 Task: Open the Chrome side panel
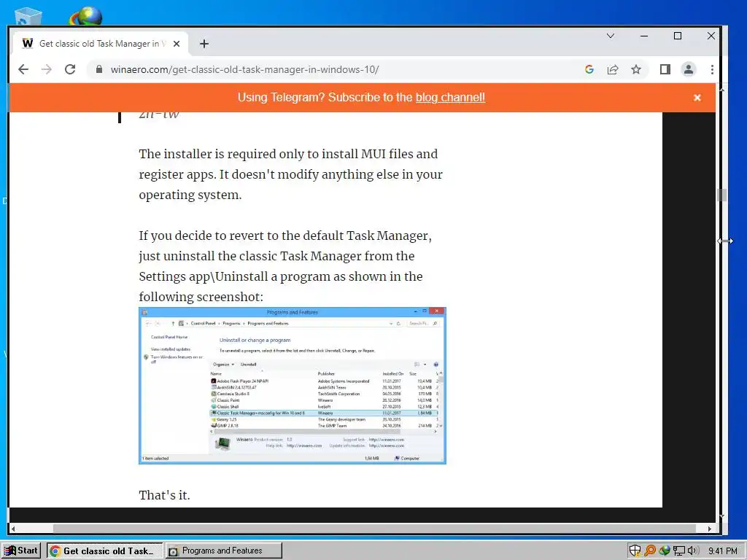click(665, 69)
